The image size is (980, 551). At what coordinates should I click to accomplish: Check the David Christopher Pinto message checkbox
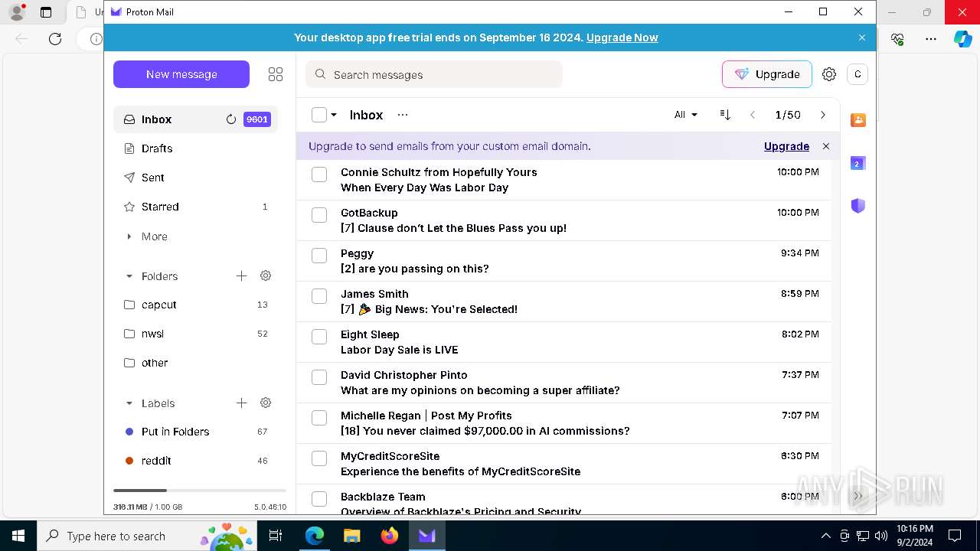(319, 377)
